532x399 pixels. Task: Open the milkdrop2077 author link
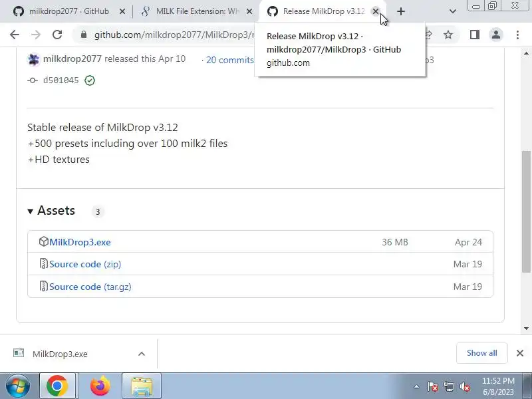pyautogui.click(x=72, y=59)
